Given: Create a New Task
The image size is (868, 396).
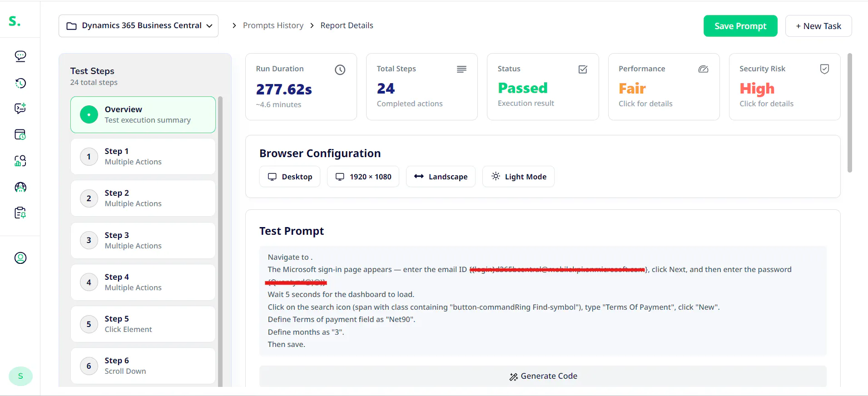Looking at the screenshot, I should (x=818, y=26).
